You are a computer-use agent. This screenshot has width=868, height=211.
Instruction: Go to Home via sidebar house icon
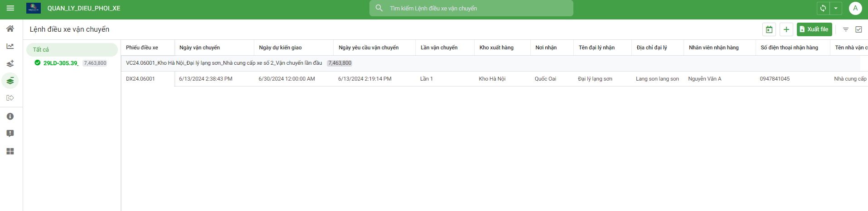pyautogui.click(x=10, y=29)
